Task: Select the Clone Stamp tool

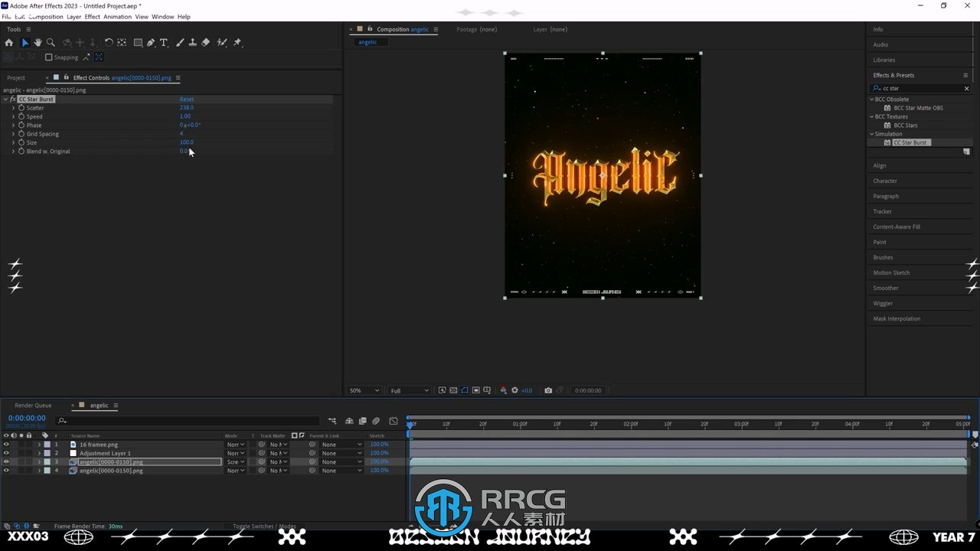Action: (x=192, y=43)
